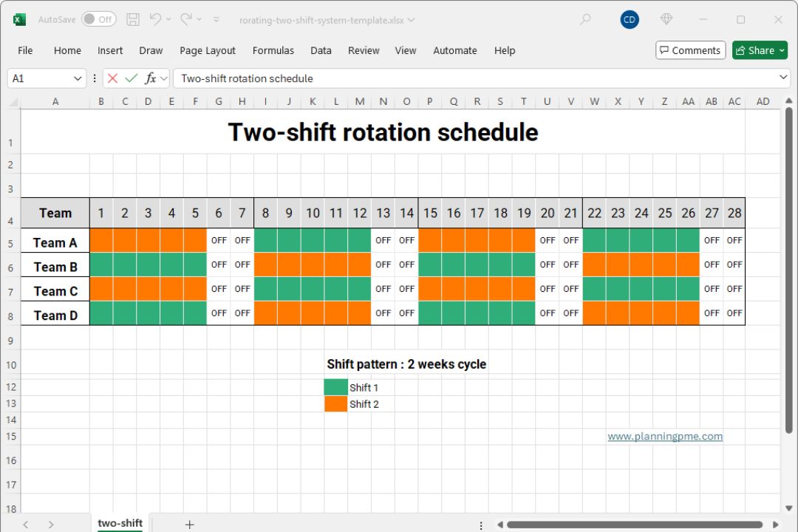Click the Redo arrow icon
798x532 pixels.
[186, 20]
